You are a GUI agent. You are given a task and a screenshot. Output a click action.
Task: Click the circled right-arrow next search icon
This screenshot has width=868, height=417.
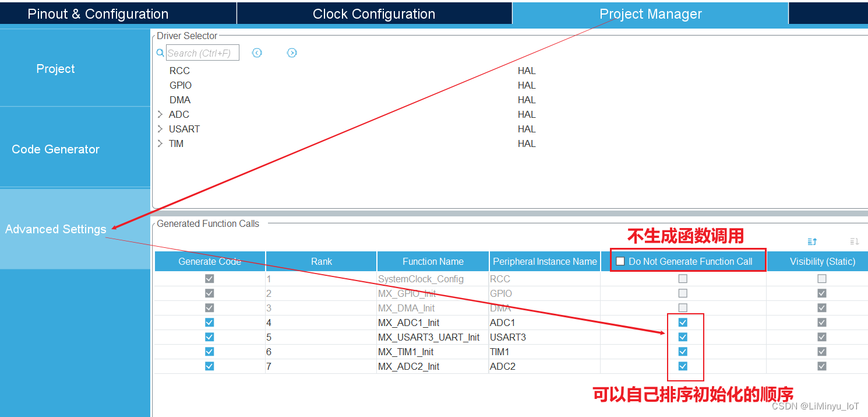pyautogui.click(x=292, y=52)
